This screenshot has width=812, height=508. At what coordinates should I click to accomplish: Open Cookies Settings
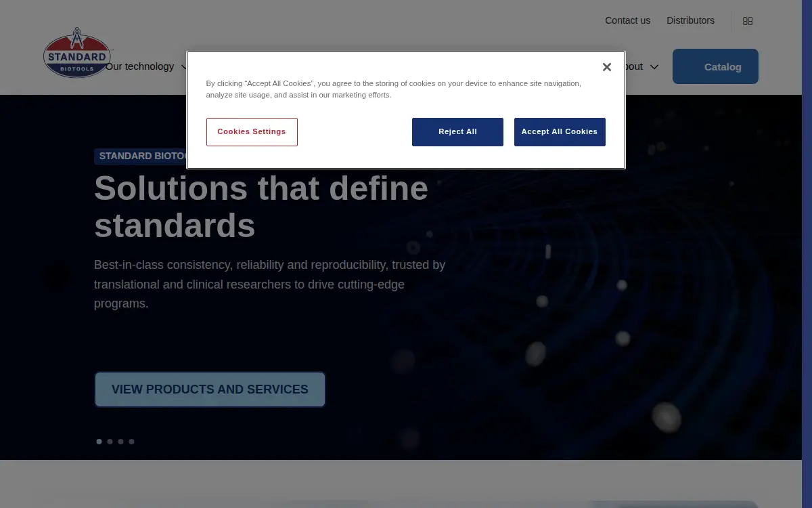252,132
